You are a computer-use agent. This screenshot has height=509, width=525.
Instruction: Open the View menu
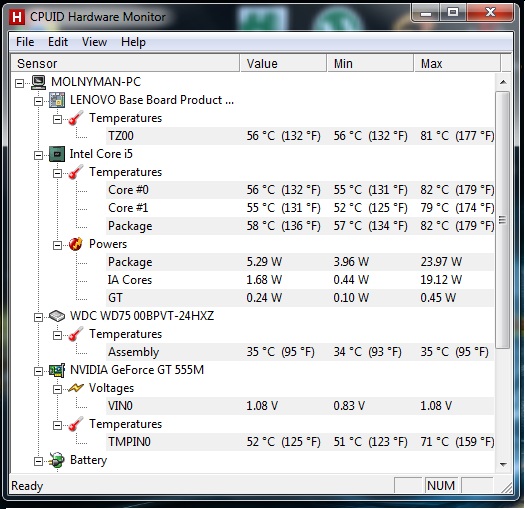coord(94,42)
